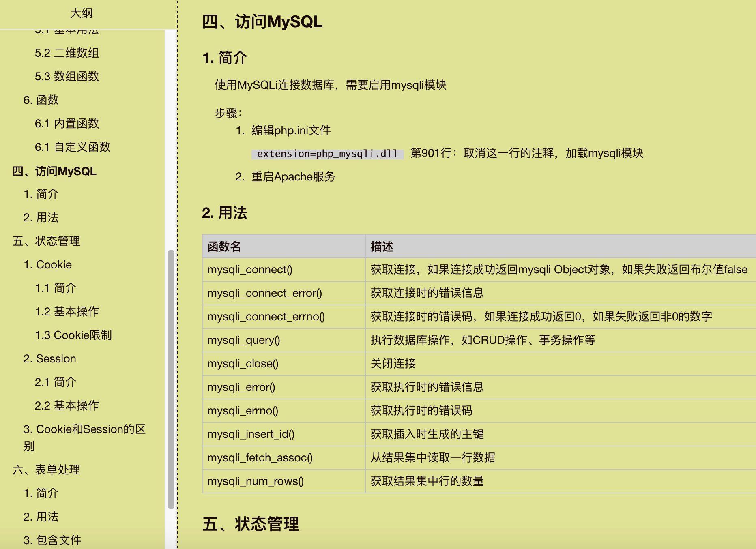Select 四、访问MySQL in the outline
This screenshot has width=756, height=549.
pos(54,171)
